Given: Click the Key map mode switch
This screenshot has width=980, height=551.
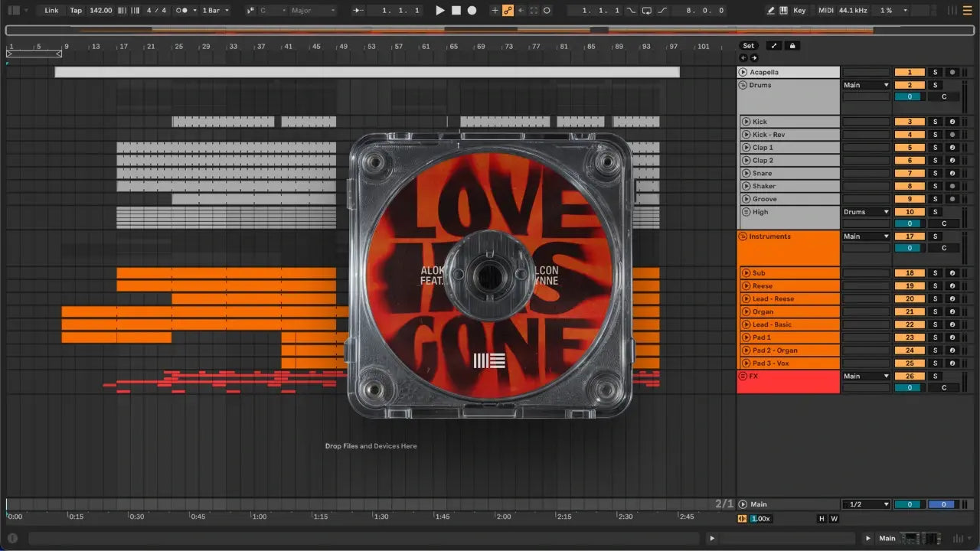Looking at the screenshot, I should (x=799, y=11).
